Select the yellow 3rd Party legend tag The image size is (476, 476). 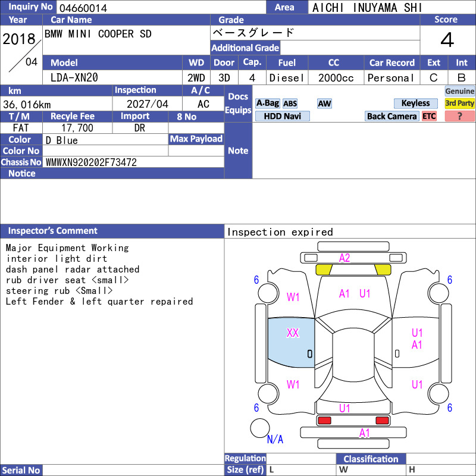459,103
